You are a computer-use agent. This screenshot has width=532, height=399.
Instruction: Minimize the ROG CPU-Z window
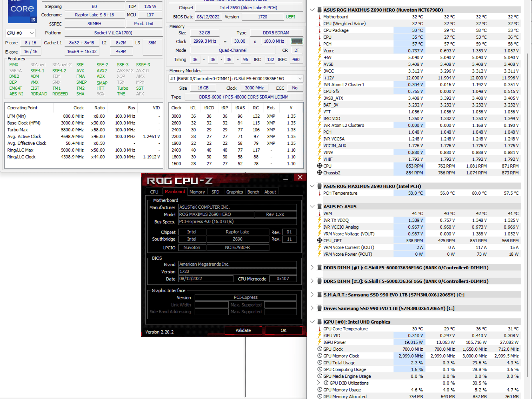click(x=286, y=178)
